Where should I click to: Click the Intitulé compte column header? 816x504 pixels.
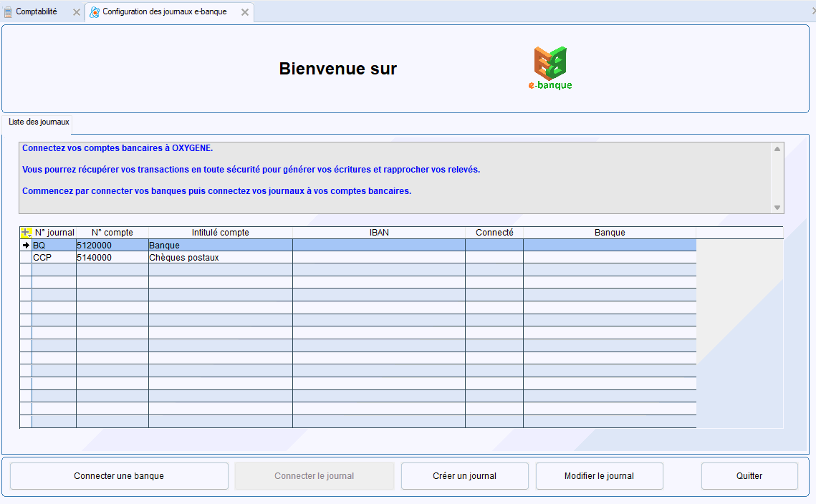pos(221,233)
